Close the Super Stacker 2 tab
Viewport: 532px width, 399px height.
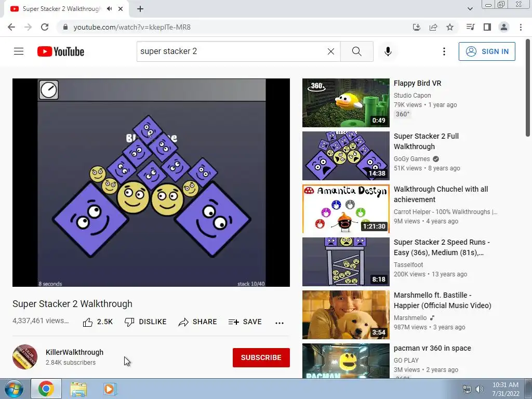(121, 9)
